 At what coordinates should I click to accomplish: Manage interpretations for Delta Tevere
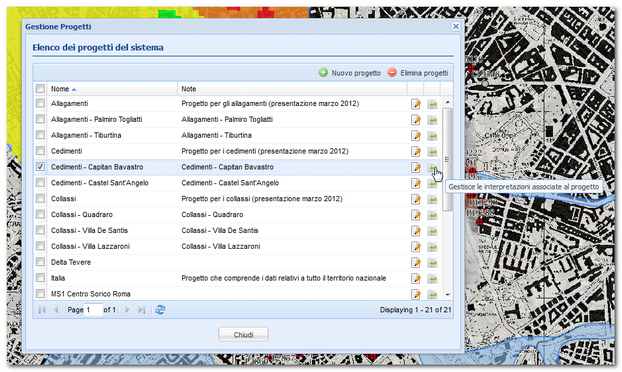[x=432, y=263]
